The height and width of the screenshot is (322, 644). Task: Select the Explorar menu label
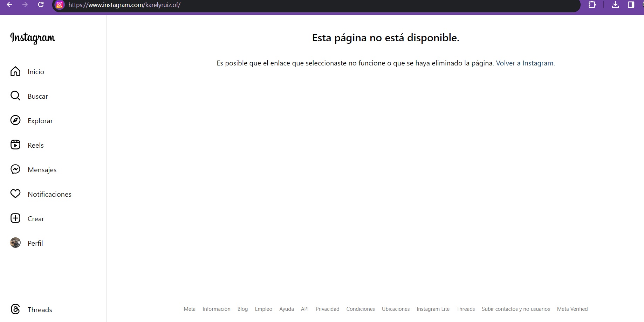(x=40, y=121)
